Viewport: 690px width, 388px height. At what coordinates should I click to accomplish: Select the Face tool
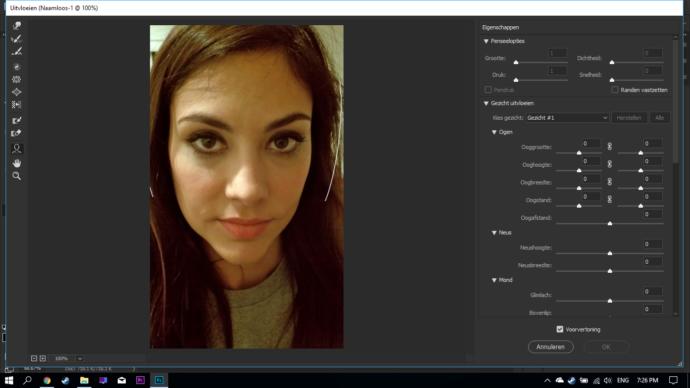[x=17, y=149]
